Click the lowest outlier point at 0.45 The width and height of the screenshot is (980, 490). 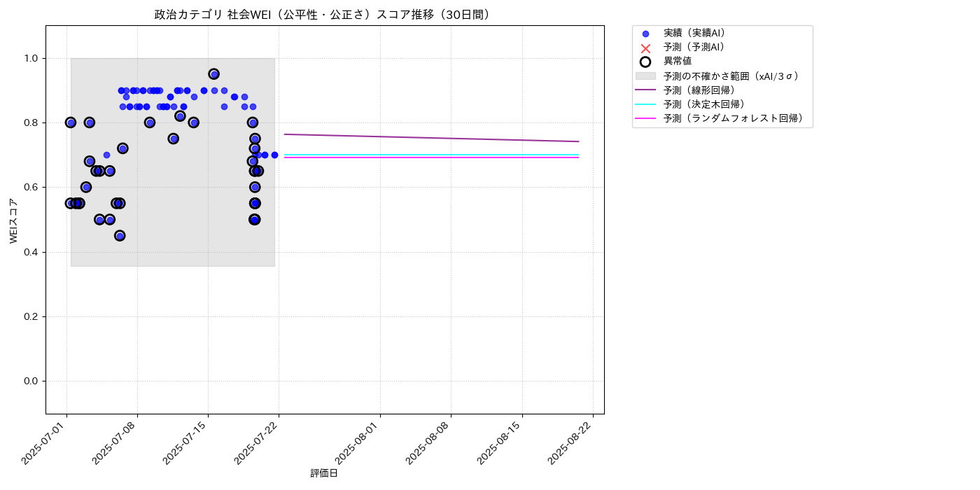tap(120, 236)
